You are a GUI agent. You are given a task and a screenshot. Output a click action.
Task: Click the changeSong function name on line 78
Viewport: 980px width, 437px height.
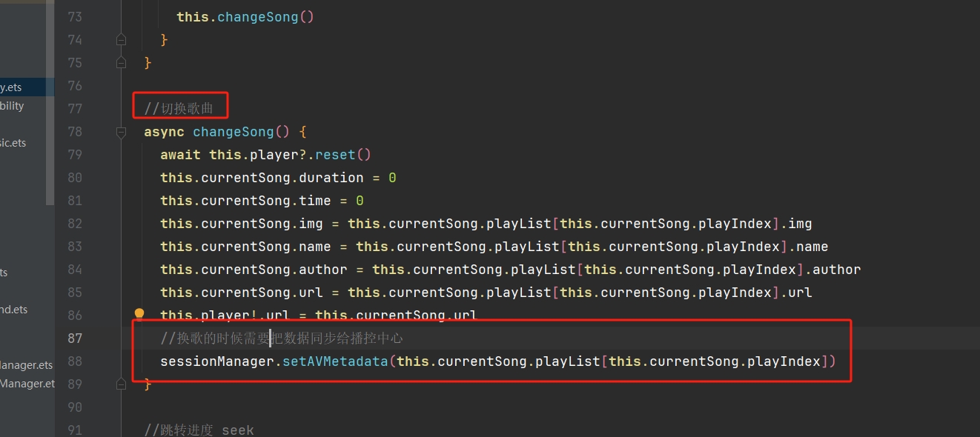[x=233, y=132]
